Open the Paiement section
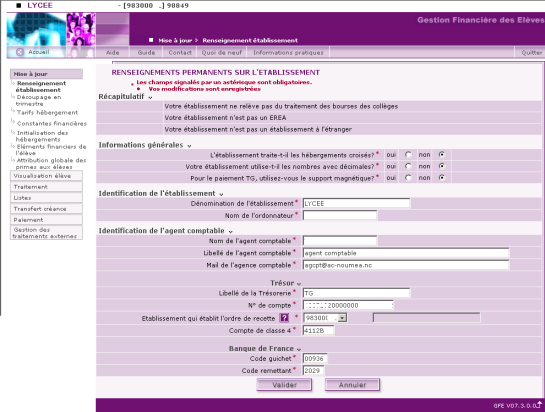The height and width of the screenshot is (412, 545). (x=47, y=220)
